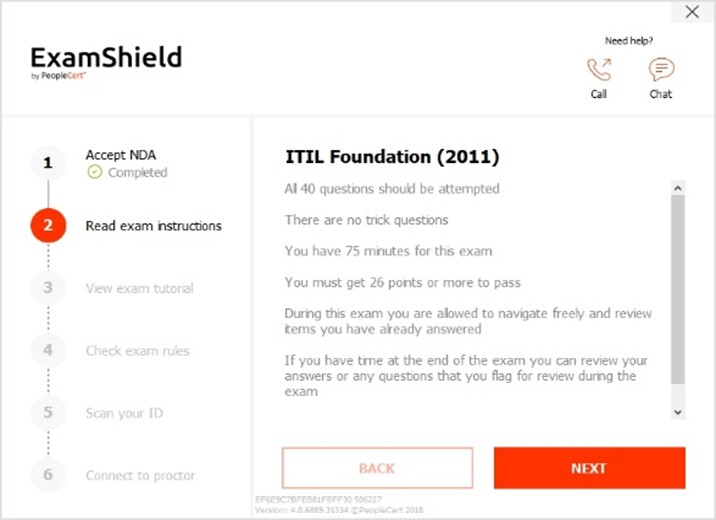Open the View exam tutorial step
The image size is (716, 520).
[139, 288]
